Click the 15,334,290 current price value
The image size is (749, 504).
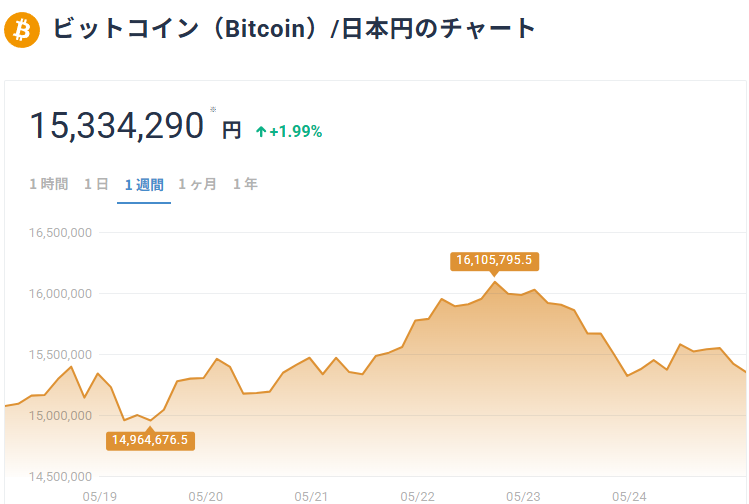coord(116,126)
